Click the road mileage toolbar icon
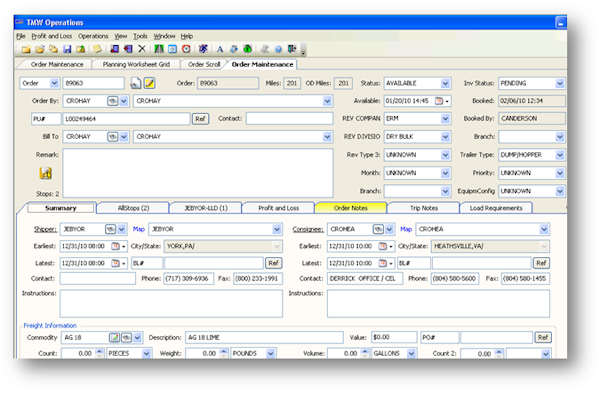600x394 pixels. pyautogui.click(x=159, y=49)
